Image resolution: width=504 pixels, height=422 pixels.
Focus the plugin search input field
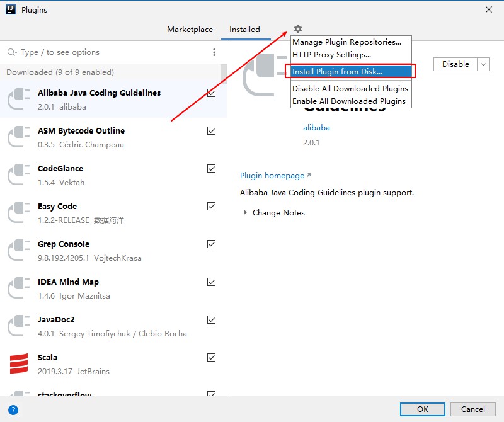click(x=113, y=52)
